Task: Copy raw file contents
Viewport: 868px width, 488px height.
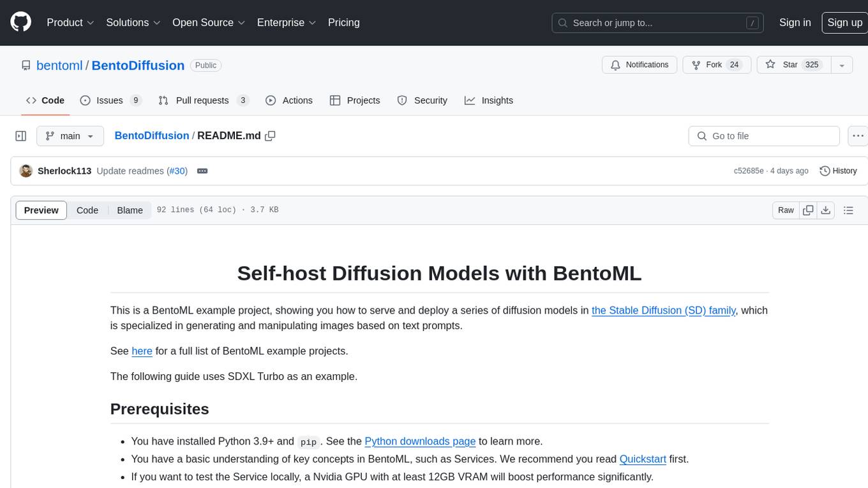Action: [808, 210]
